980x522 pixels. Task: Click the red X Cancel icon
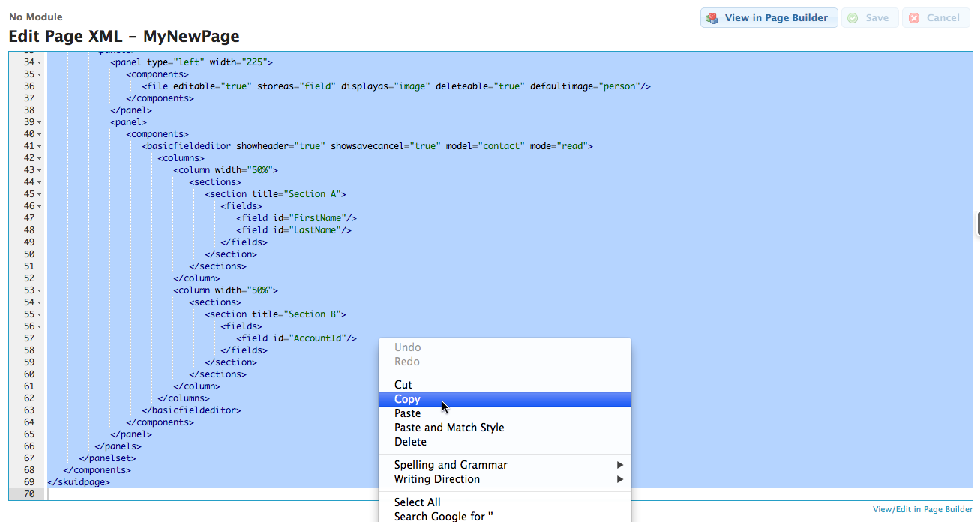point(914,18)
